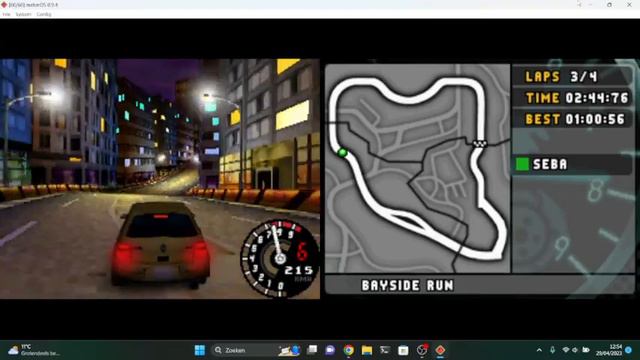Open volume control from tray
The height and width of the screenshot is (360, 640).
click(575, 350)
